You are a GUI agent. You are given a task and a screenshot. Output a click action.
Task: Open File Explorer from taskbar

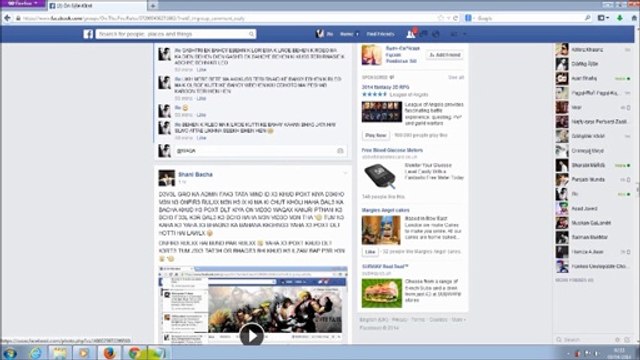tap(60, 353)
